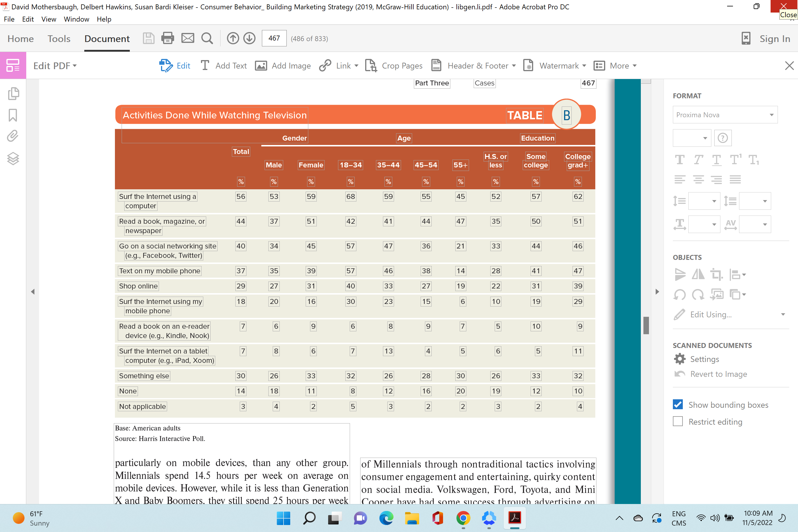Viewport: 798px width, 532px height.
Task: Open the Find text magnifier icon
Action: [207, 38]
